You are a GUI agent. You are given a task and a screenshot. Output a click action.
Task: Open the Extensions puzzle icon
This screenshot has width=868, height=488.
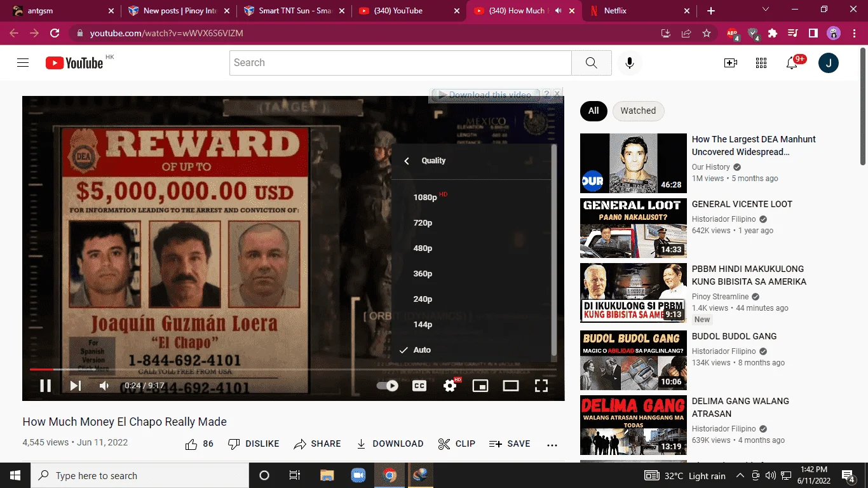coord(773,33)
